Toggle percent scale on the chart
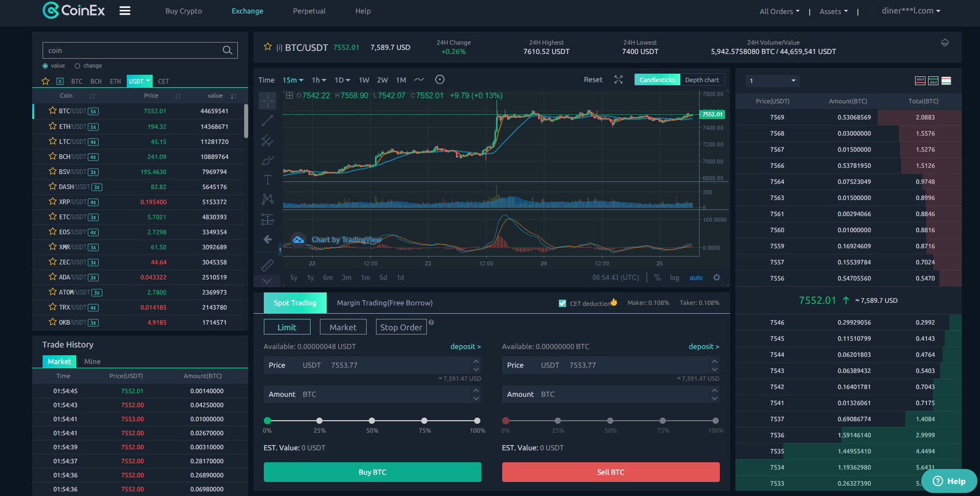Image resolution: width=980 pixels, height=496 pixels. click(x=657, y=277)
